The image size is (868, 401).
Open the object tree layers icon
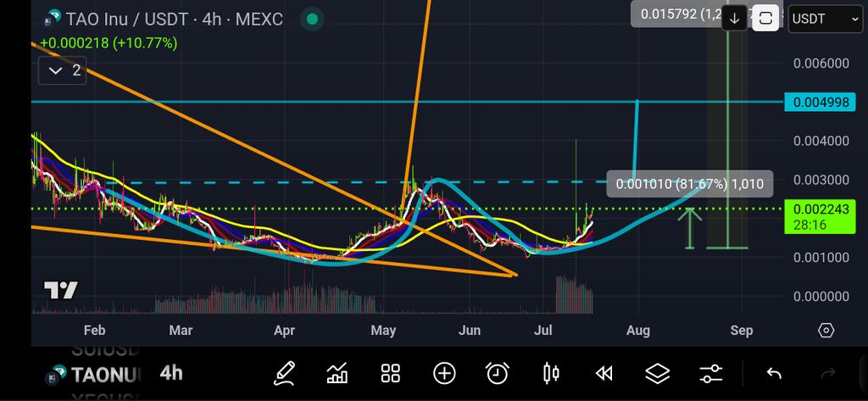(x=657, y=374)
